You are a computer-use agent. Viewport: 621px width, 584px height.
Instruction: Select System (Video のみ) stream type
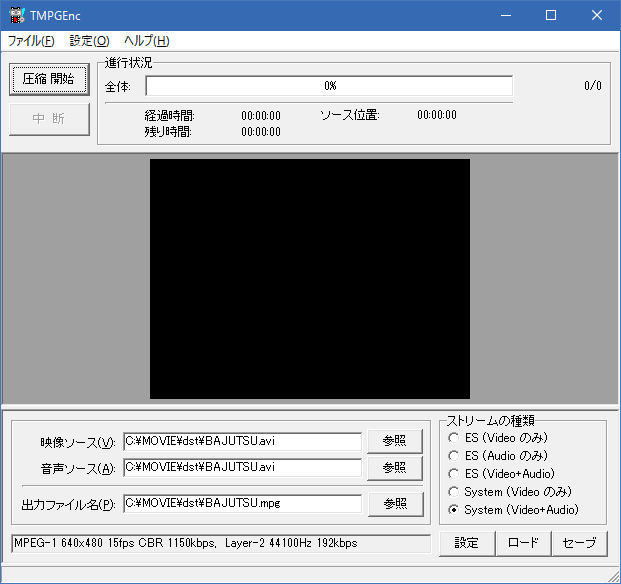click(454, 492)
